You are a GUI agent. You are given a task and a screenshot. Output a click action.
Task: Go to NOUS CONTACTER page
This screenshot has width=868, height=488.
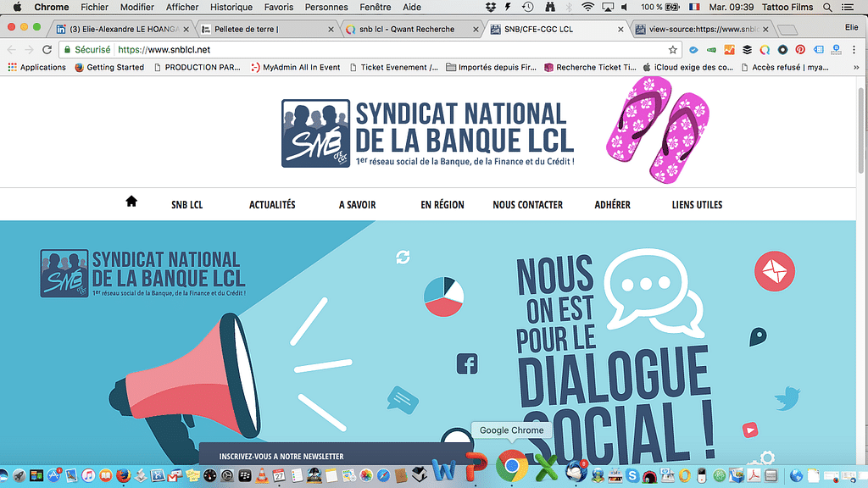[527, 205]
